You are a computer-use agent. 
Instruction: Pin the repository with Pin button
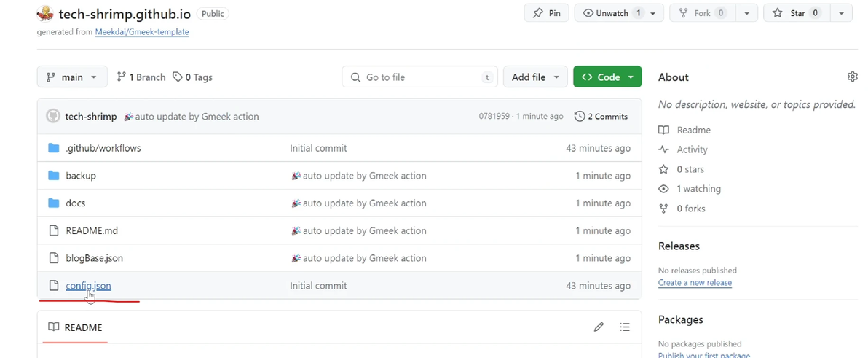pos(546,13)
